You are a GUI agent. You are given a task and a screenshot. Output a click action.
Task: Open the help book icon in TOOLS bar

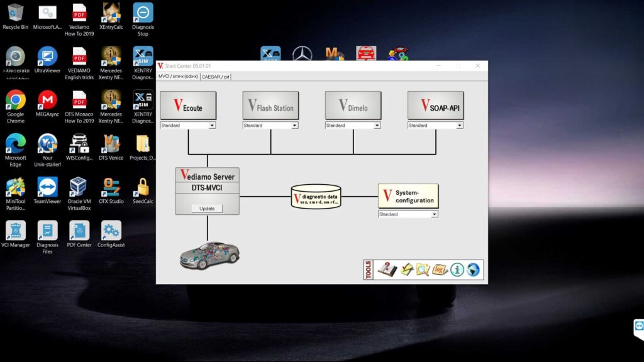click(386, 269)
